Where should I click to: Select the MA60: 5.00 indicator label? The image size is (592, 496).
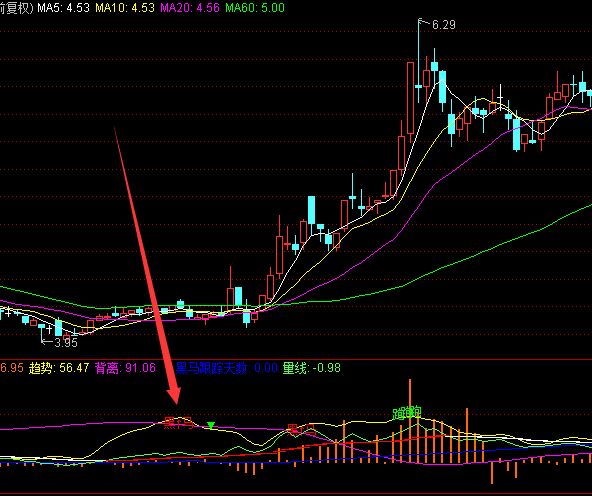255,8
